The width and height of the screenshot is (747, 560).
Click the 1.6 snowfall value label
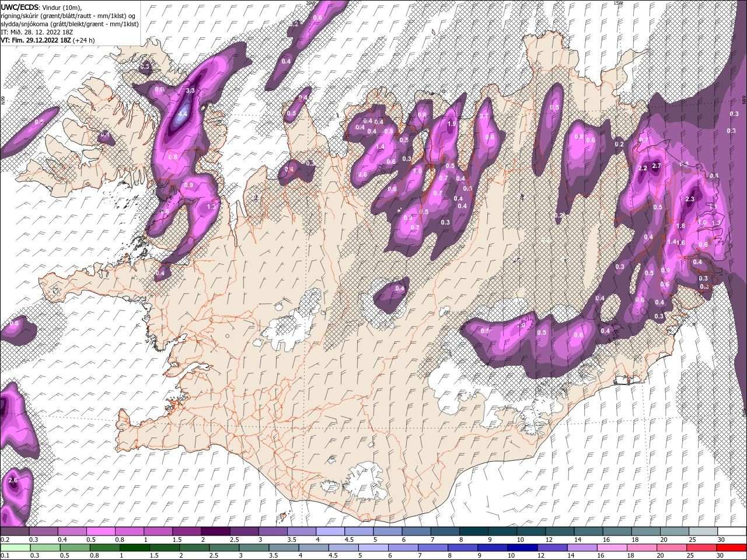click(x=680, y=243)
